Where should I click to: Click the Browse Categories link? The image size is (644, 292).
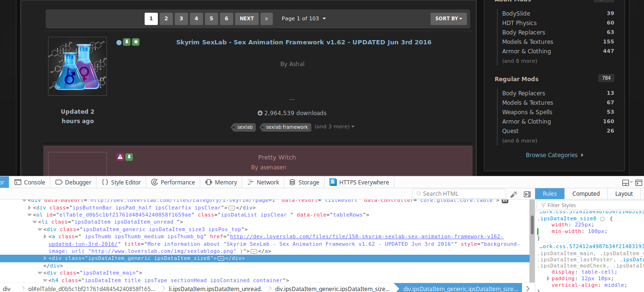554,155
